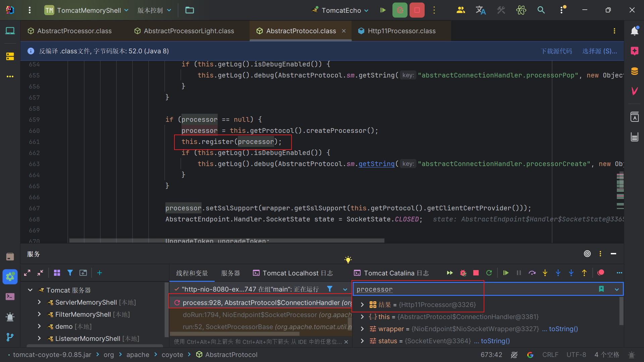Change CRLF line separator in status bar

coord(550,355)
